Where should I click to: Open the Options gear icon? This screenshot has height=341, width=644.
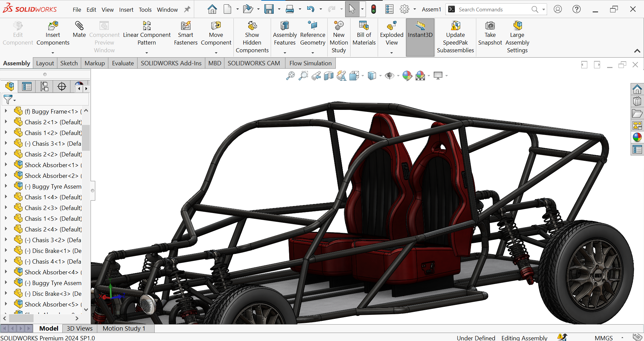405,9
